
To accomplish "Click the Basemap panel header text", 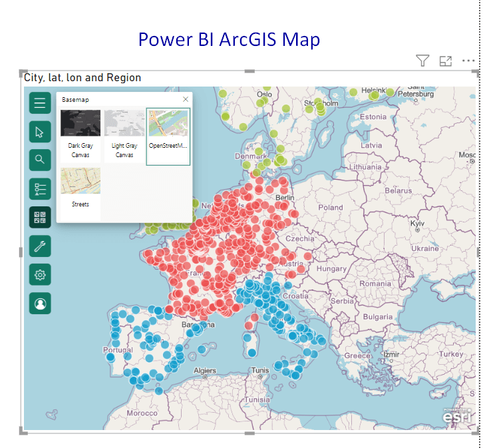I will [x=75, y=100].
